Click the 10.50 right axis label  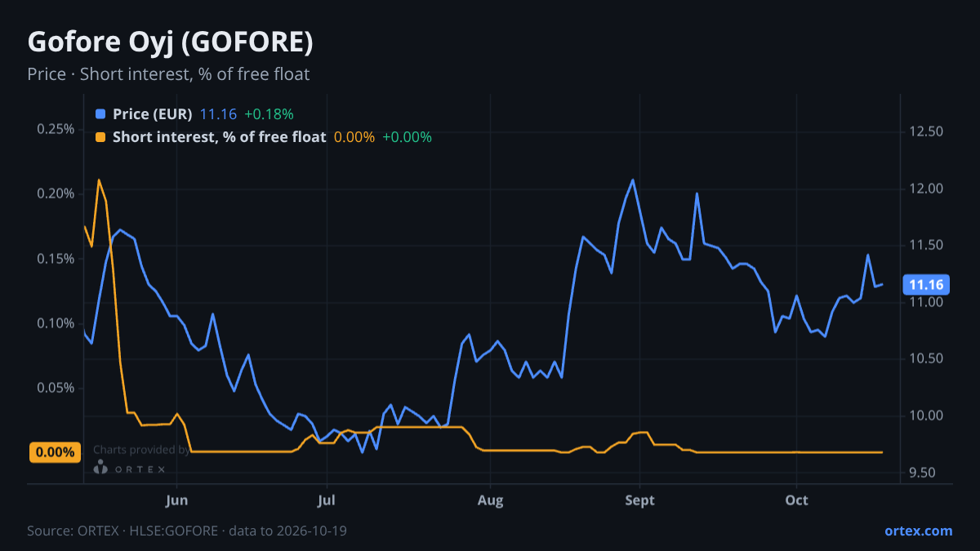point(926,359)
